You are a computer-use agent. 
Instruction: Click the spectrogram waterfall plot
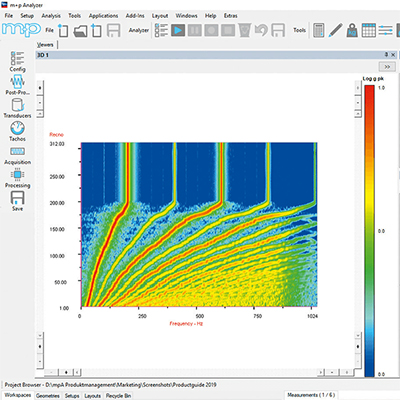coord(199,225)
